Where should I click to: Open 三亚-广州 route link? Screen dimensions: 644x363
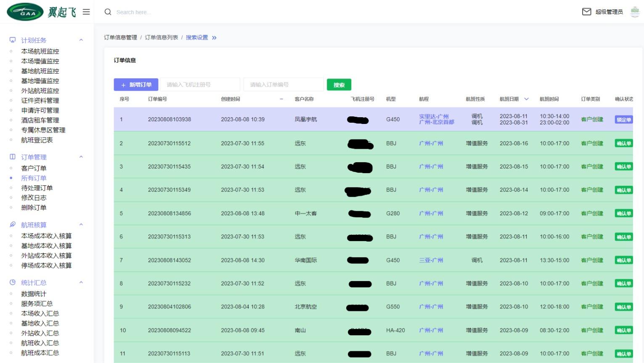[431, 260]
